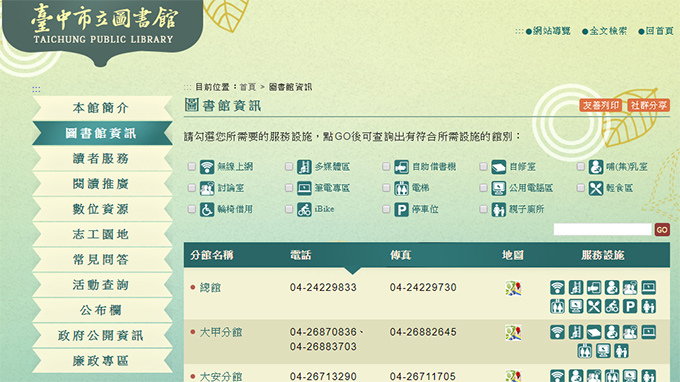
Task: Open 讀者服務 in the sidebar menu
Action: (x=102, y=159)
